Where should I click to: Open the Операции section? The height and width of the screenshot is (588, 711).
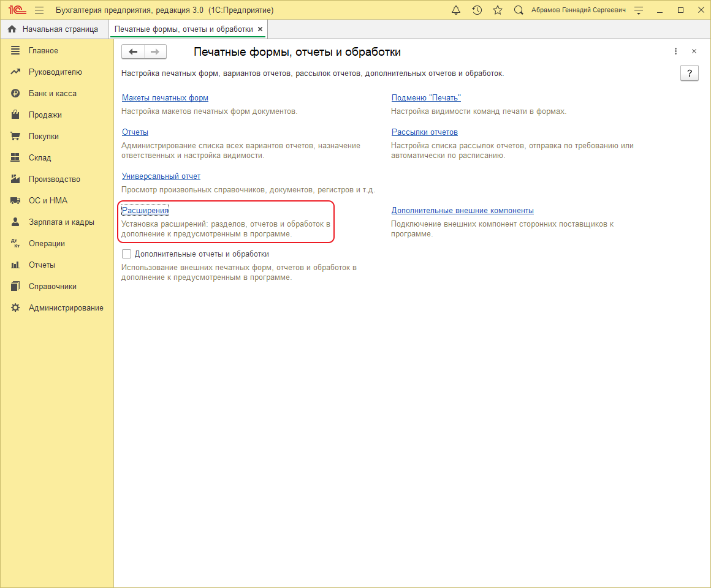(x=47, y=243)
